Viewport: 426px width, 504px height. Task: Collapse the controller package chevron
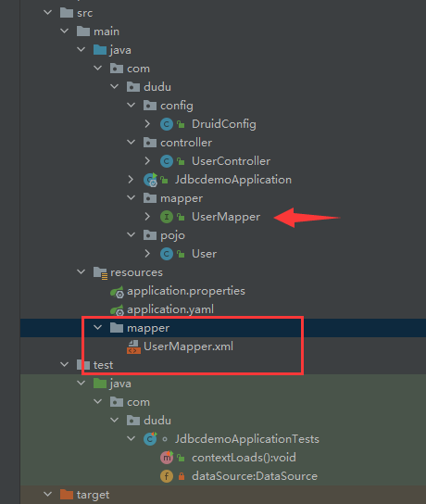[x=132, y=142]
